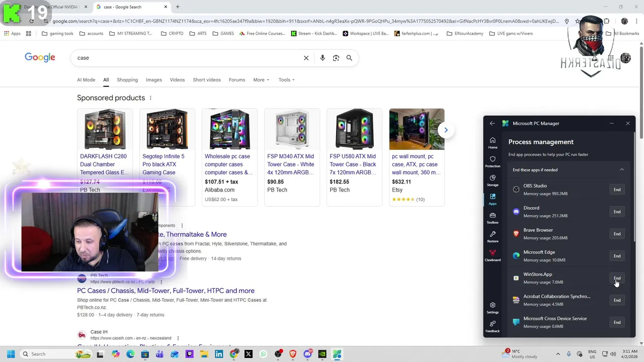Open X app from the taskbar

(x=249, y=354)
